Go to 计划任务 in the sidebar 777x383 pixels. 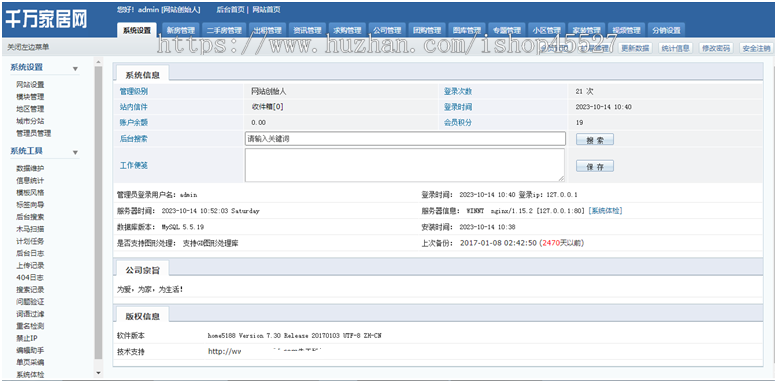coord(30,241)
